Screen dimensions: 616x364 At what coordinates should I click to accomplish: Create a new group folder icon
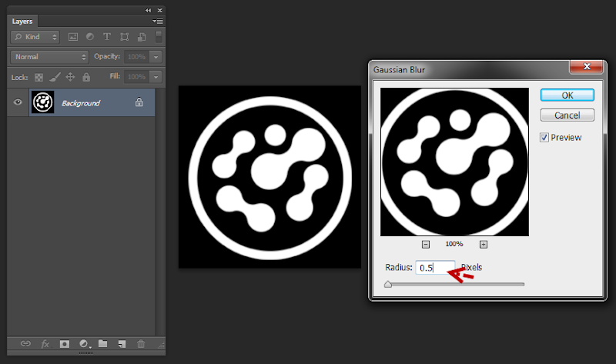pyautogui.click(x=103, y=343)
